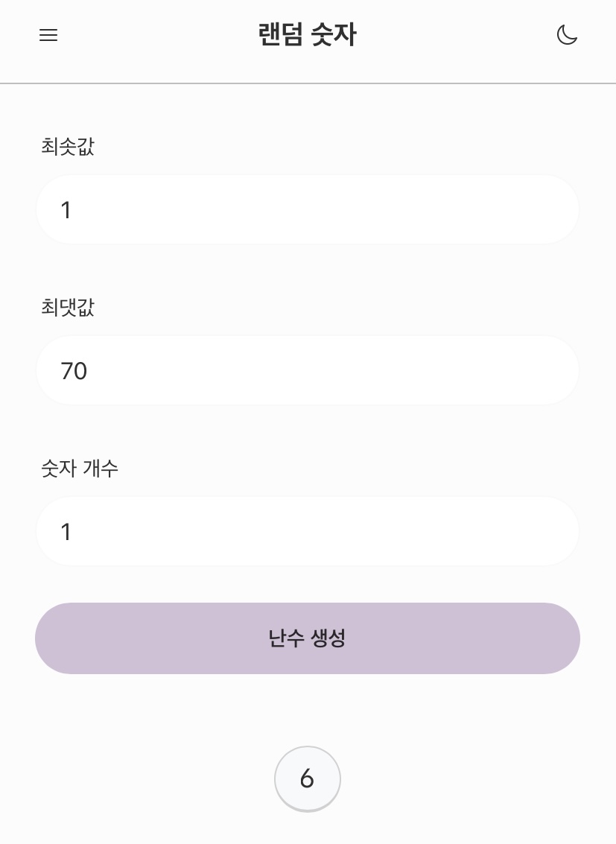Image resolution: width=616 pixels, height=844 pixels.
Task: Focus the 최솟값 input field
Action: point(308,210)
